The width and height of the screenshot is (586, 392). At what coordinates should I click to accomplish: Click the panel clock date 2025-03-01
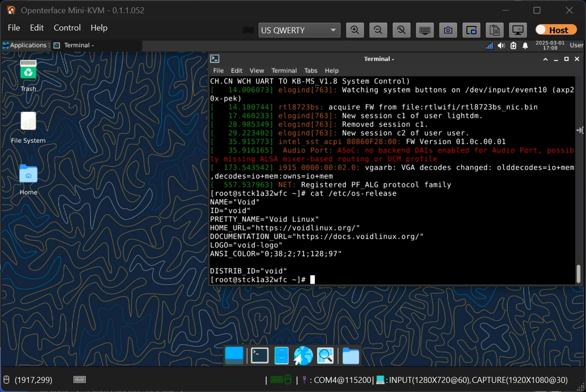[550, 42]
